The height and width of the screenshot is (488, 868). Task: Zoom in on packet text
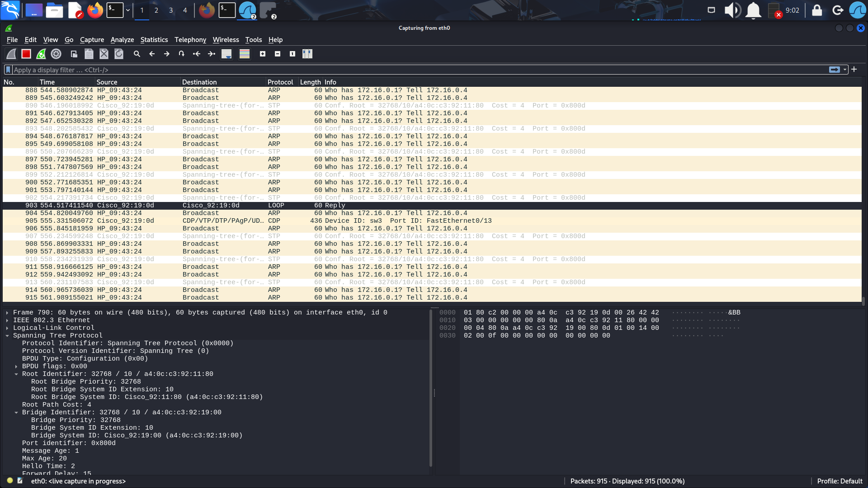(x=263, y=54)
